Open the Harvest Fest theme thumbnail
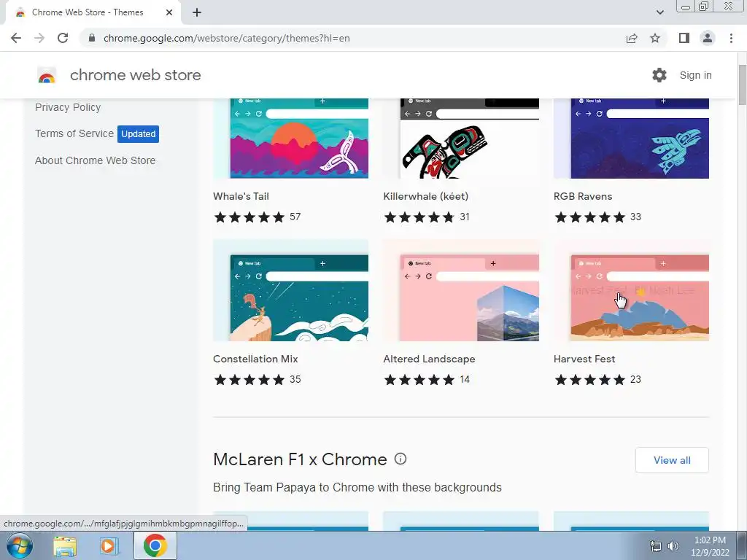The width and height of the screenshot is (747, 560). pos(631,290)
